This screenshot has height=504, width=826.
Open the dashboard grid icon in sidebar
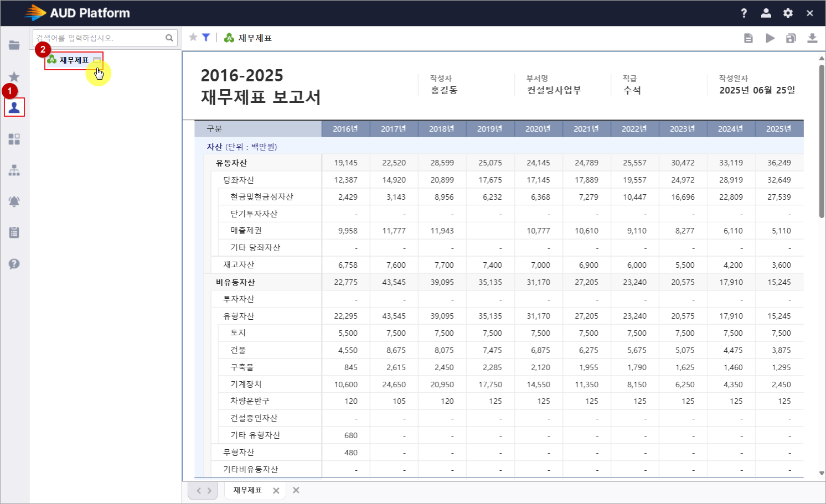point(14,139)
